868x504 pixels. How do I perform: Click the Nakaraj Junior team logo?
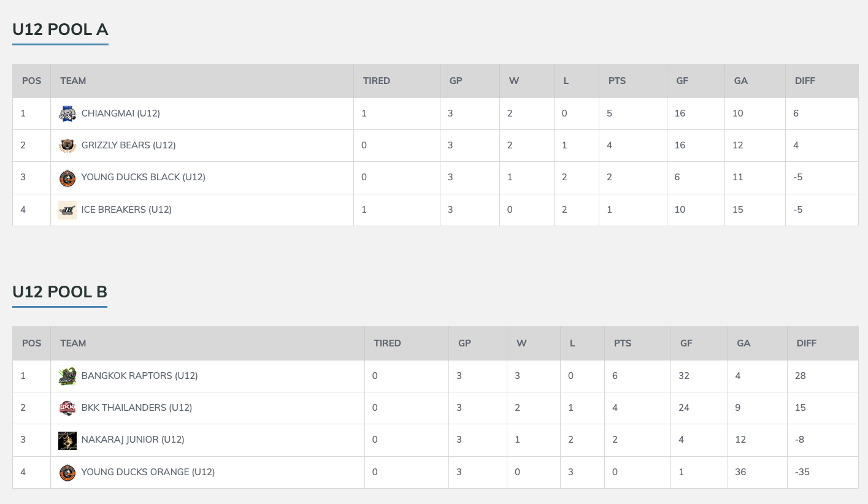(67, 440)
